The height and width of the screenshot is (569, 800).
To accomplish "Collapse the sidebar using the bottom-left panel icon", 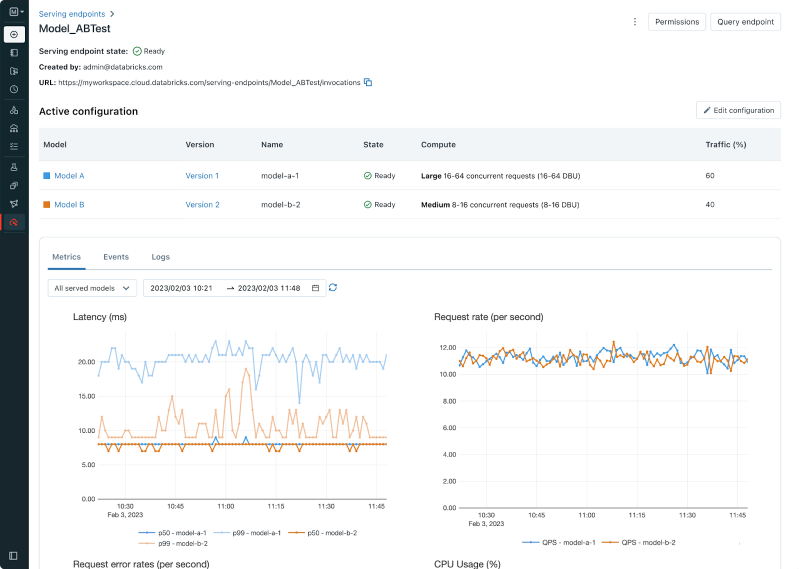I will [x=14, y=555].
